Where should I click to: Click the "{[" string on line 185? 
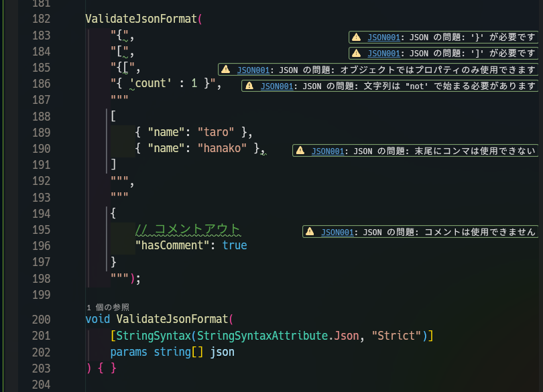coord(123,68)
